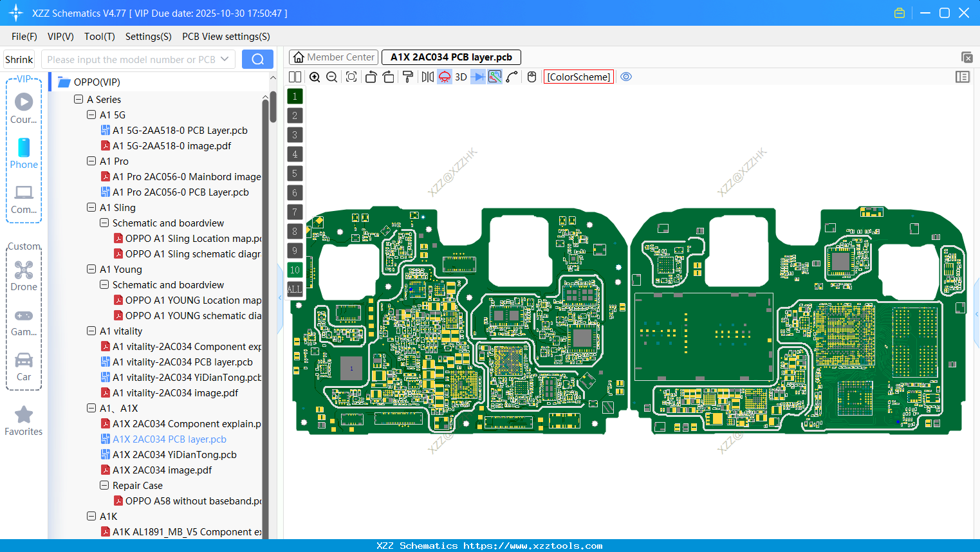Viewport: 980px width, 552px height.
Task: Select the Zoom In magnifier tool
Action: (315, 77)
